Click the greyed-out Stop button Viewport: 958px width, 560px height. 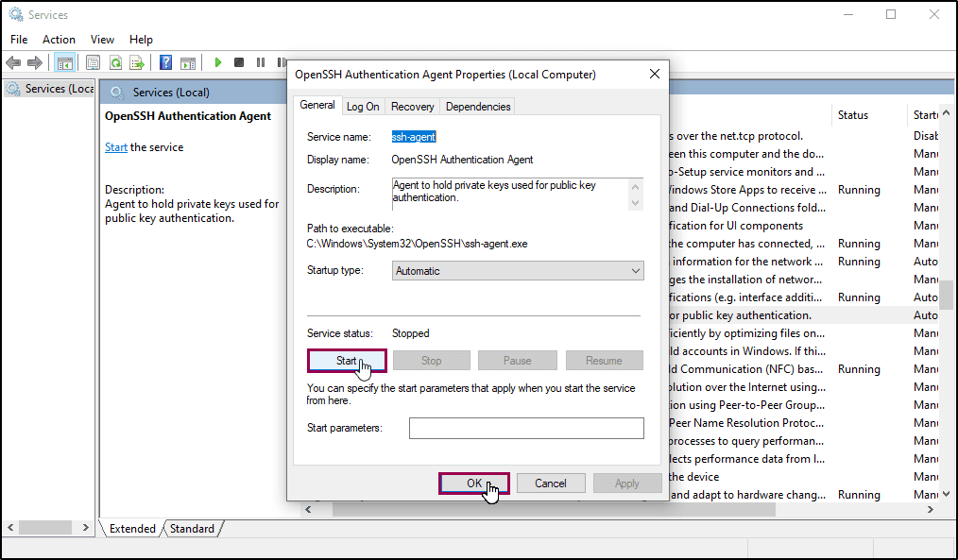432,361
